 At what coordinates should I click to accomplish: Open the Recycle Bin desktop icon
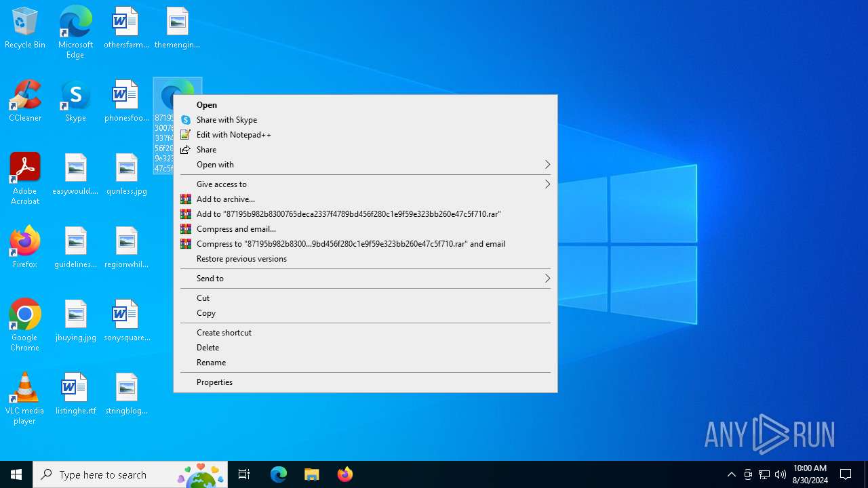tap(25, 28)
